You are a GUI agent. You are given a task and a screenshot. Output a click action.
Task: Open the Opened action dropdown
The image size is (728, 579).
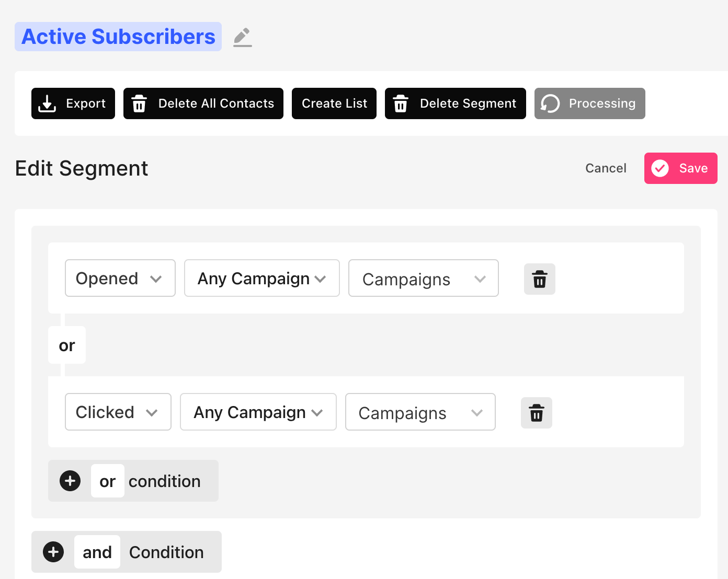(120, 278)
